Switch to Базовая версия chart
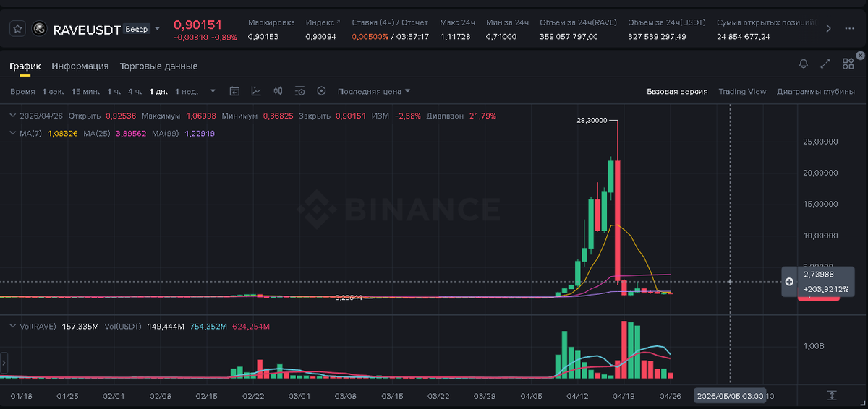 point(676,92)
